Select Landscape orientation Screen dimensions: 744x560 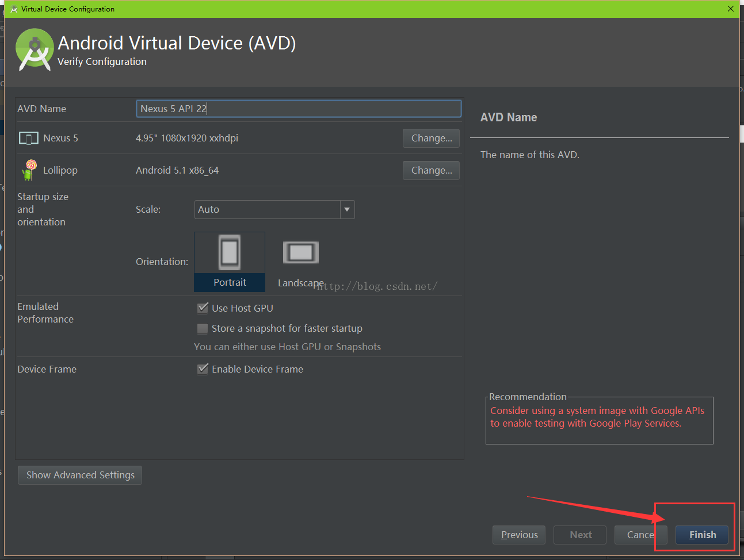300,262
